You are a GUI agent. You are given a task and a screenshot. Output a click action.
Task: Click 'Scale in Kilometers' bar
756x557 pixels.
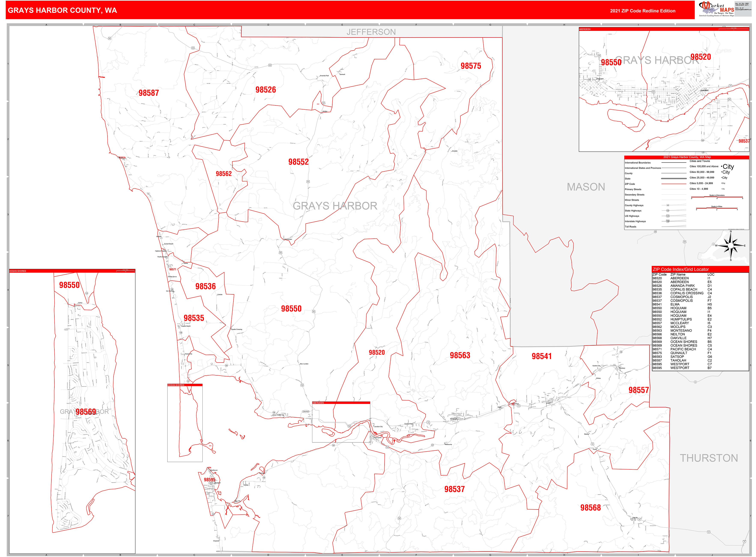point(717,197)
